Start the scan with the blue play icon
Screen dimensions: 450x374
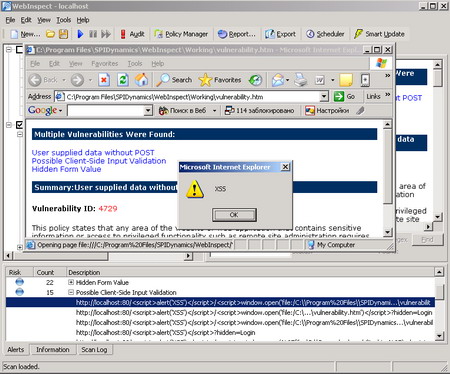pyautogui.click(x=80, y=34)
